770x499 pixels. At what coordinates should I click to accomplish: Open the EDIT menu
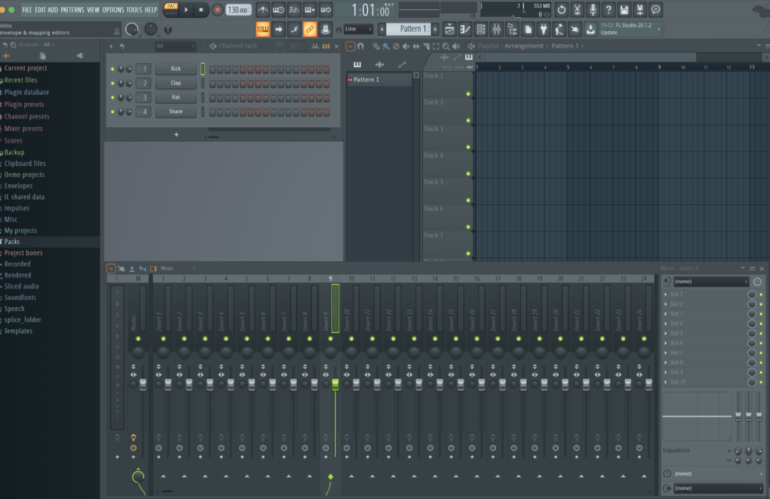[40, 9]
